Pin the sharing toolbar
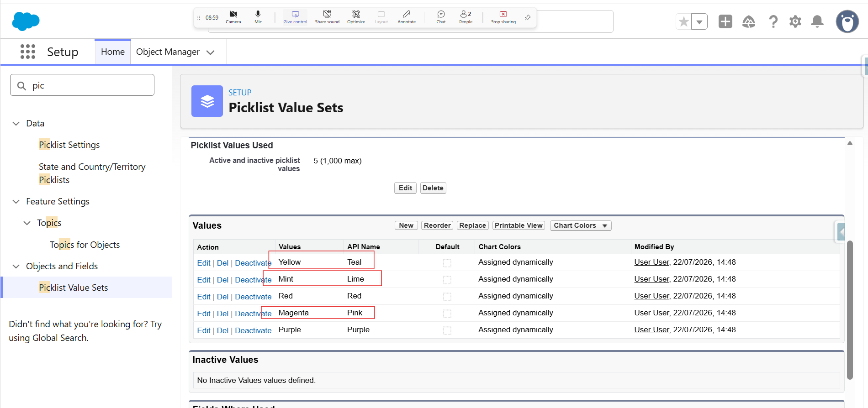This screenshot has width=868, height=408. click(x=528, y=17)
